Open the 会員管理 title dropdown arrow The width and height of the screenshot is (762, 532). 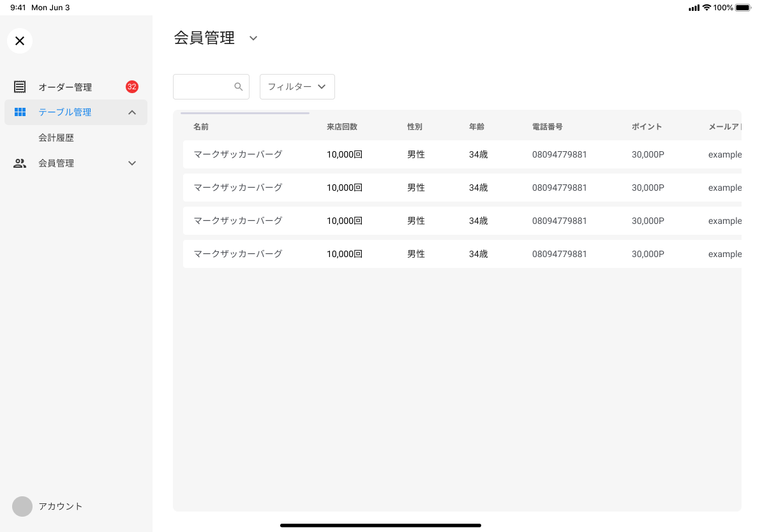click(253, 38)
